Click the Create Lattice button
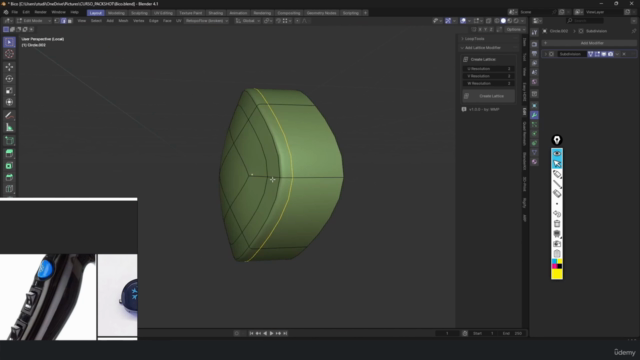This screenshot has width=640, height=360. [x=489, y=96]
